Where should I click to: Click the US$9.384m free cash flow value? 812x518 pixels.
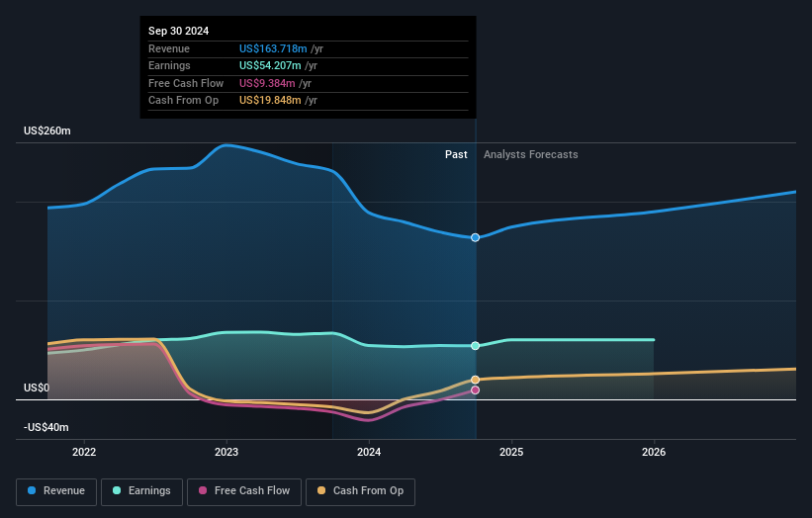pos(267,83)
